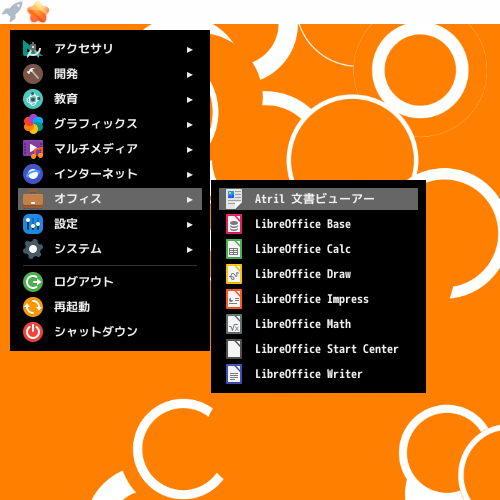Select the グラフィックス label
This screenshot has width=500, height=500.
coord(96,124)
